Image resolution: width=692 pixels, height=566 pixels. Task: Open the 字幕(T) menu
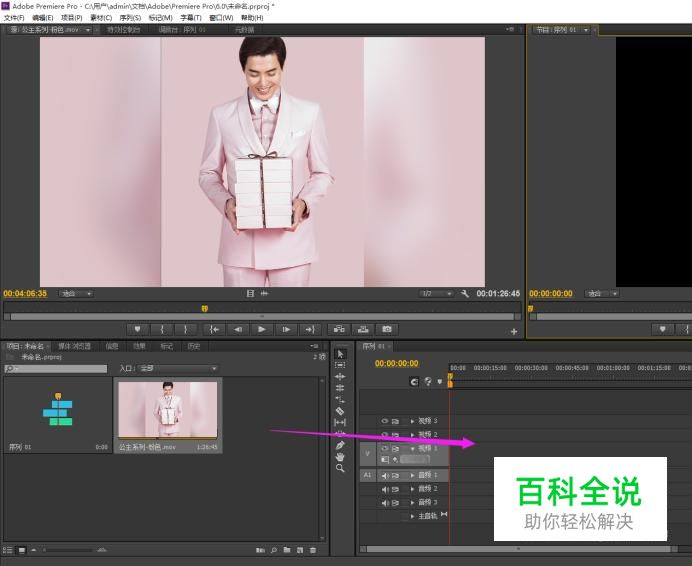click(191, 18)
